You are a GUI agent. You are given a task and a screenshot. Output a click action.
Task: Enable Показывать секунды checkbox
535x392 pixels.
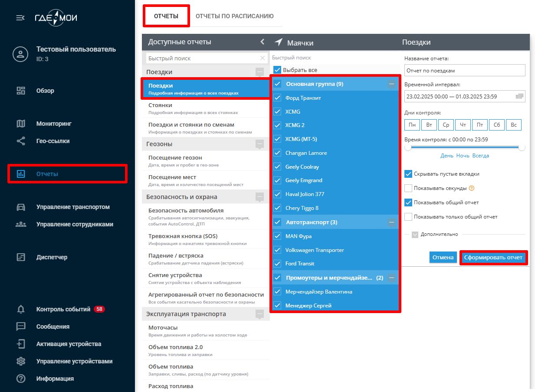click(x=408, y=189)
